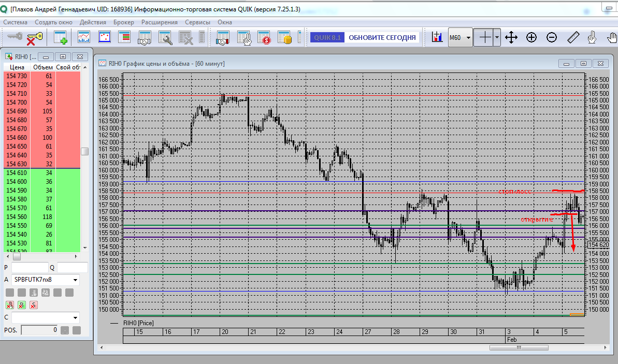Open the Сервисы menu
Screen dimensions: 618x364
(x=197, y=22)
